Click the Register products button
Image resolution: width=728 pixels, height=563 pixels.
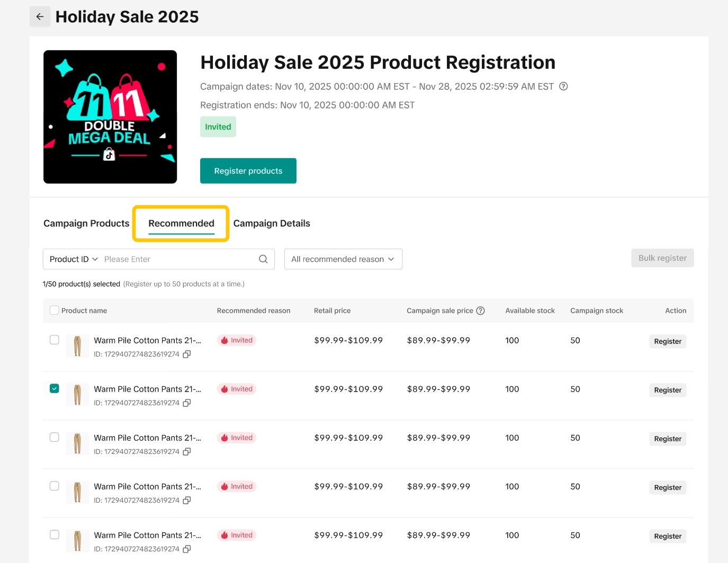(248, 171)
